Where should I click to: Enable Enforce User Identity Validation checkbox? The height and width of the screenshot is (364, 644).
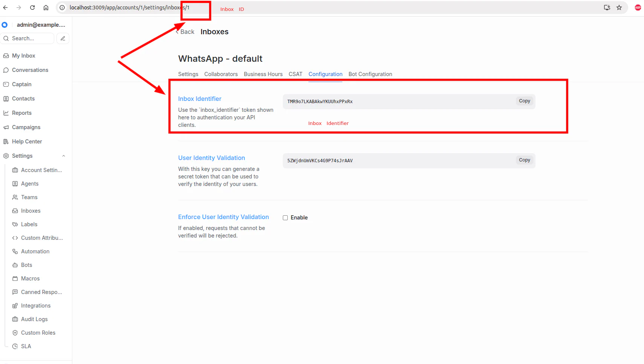285,218
